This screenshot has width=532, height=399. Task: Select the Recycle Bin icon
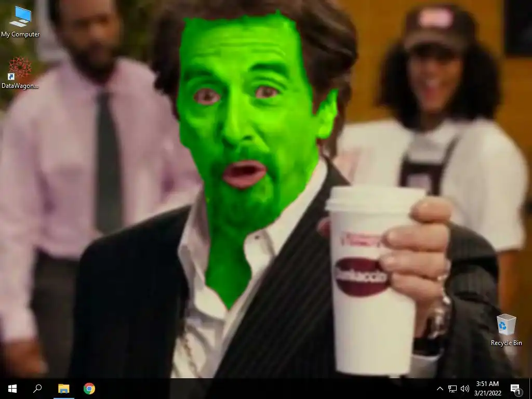(x=506, y=330)
